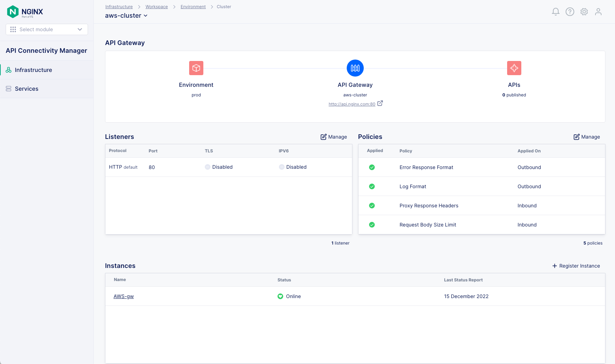Open the help question mark icon
This screenshot has width=615, height=364.
(x=570, y=12)
